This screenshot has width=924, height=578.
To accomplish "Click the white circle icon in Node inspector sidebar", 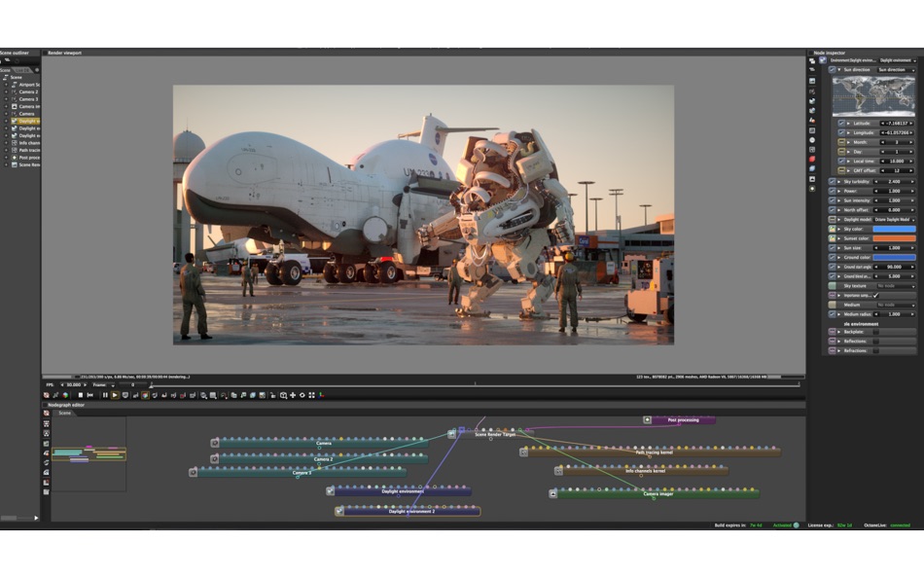I will point(812,140).
